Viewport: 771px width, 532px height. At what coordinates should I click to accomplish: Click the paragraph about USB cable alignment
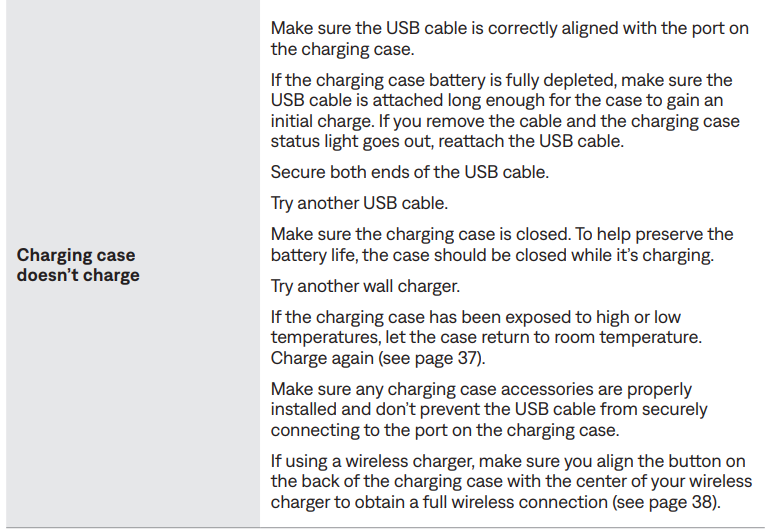[509, 38]
